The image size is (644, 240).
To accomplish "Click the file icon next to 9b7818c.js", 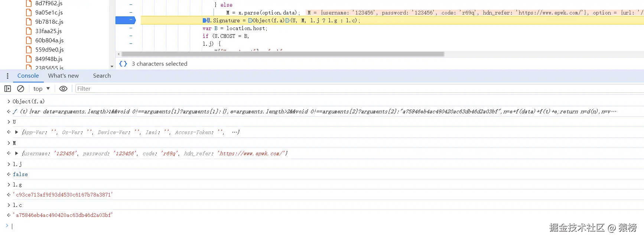I will click(x=29, y=22).
